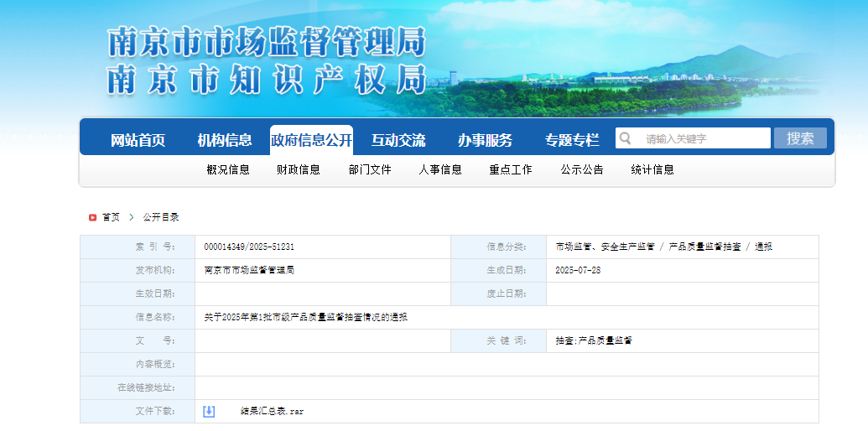Click the 生成日期 label cell
Image resolution: width=868 pixels, height=431 pixels.
(499, 271)
